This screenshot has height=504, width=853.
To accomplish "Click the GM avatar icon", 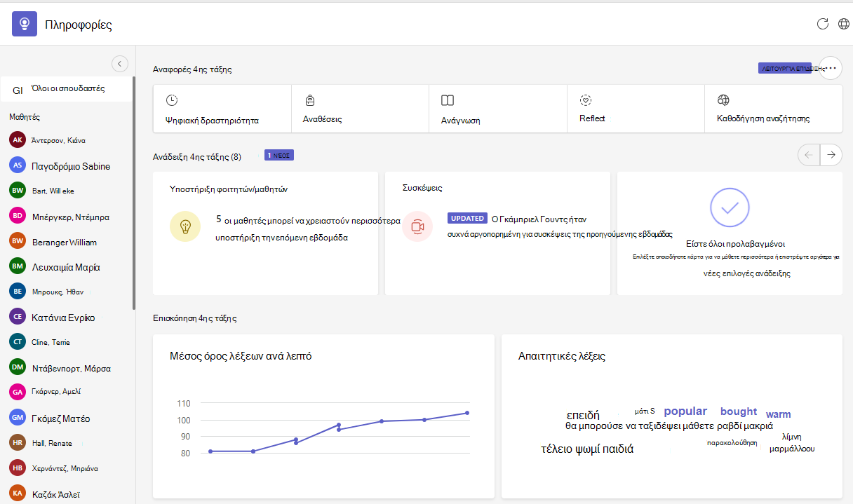I will pyautogui.click(x=18, y=418).
